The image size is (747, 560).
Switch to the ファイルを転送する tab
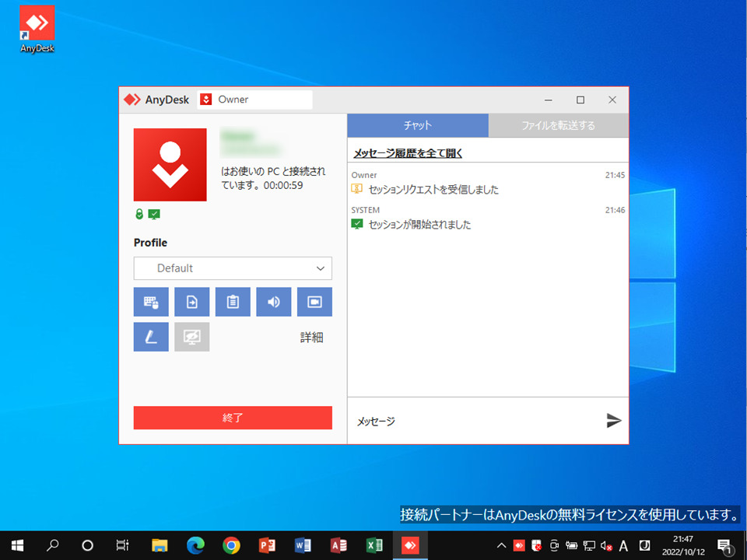[x=558, y=124]
